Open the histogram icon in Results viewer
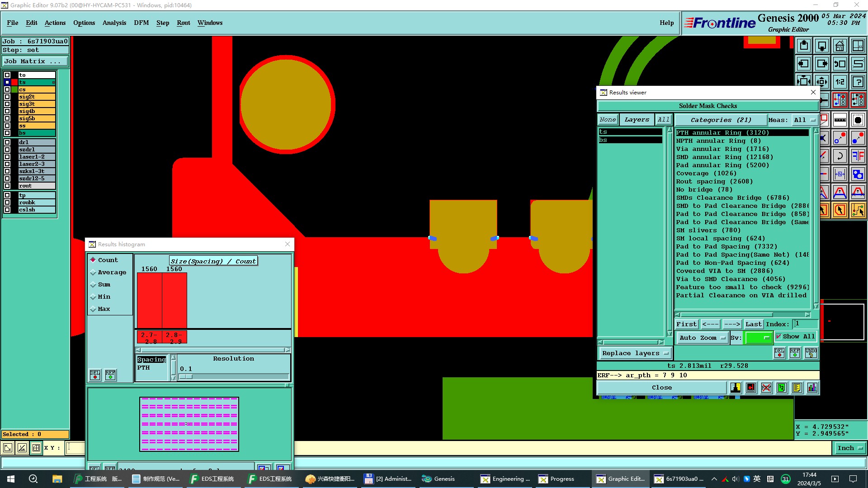Screen dimensions: 868x488 pos(812,388)
